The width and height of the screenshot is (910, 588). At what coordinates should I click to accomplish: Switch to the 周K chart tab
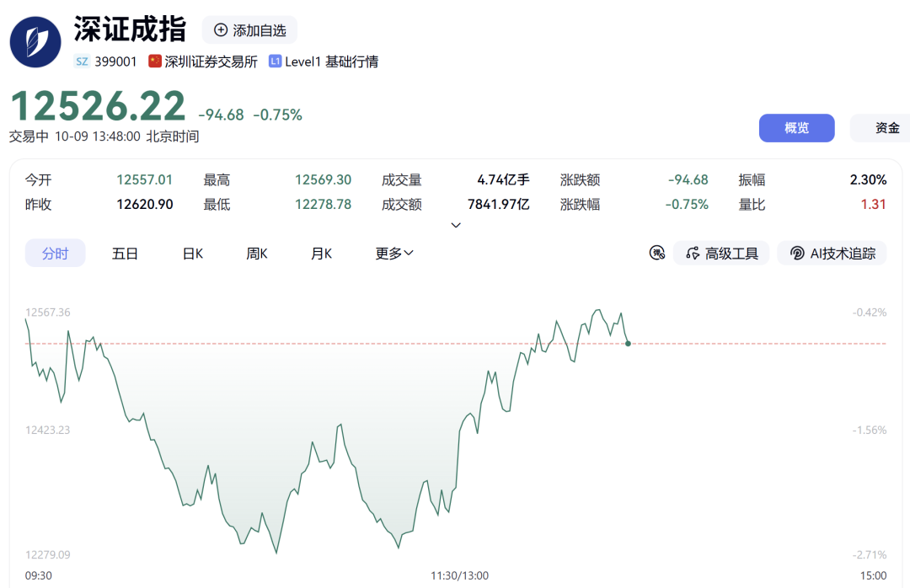(x=256, y=253)
